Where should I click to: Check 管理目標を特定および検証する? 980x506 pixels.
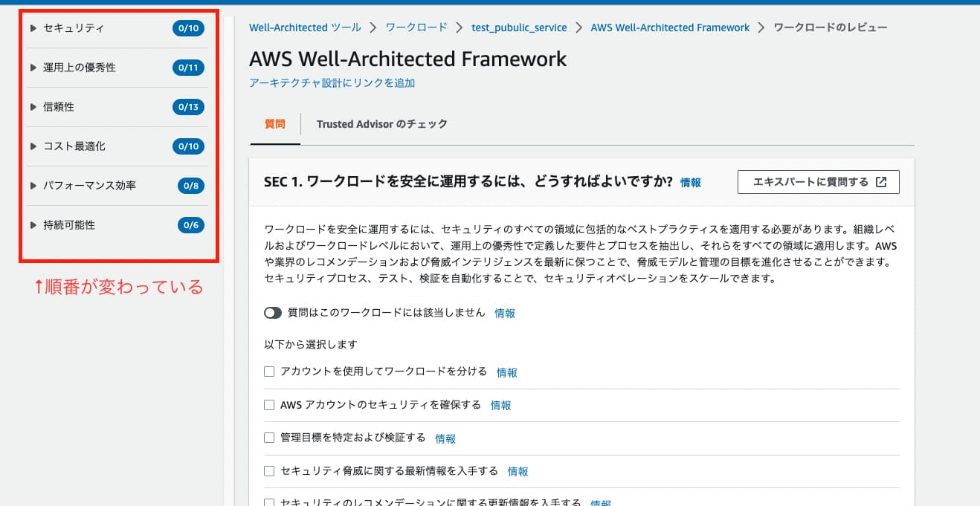269,438
